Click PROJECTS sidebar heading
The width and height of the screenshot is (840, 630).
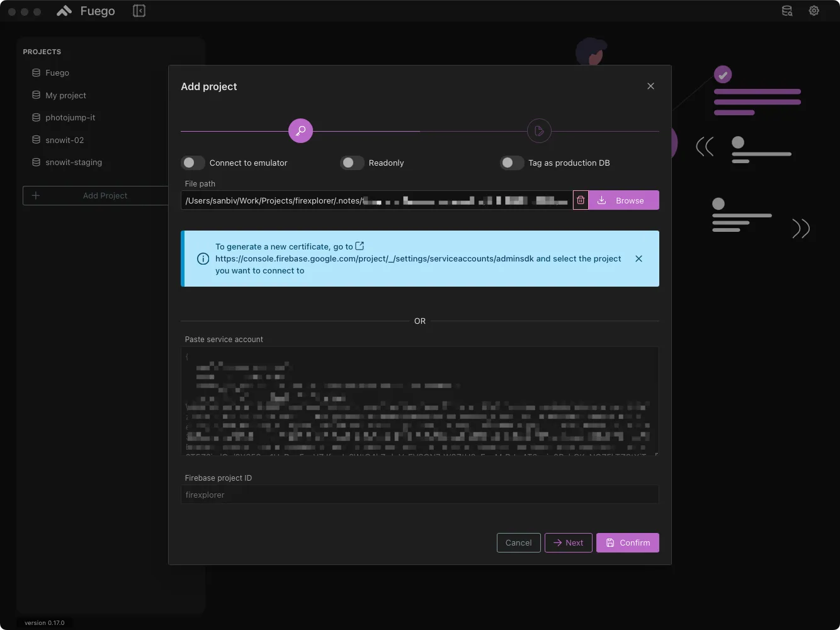tap(42, 52)
